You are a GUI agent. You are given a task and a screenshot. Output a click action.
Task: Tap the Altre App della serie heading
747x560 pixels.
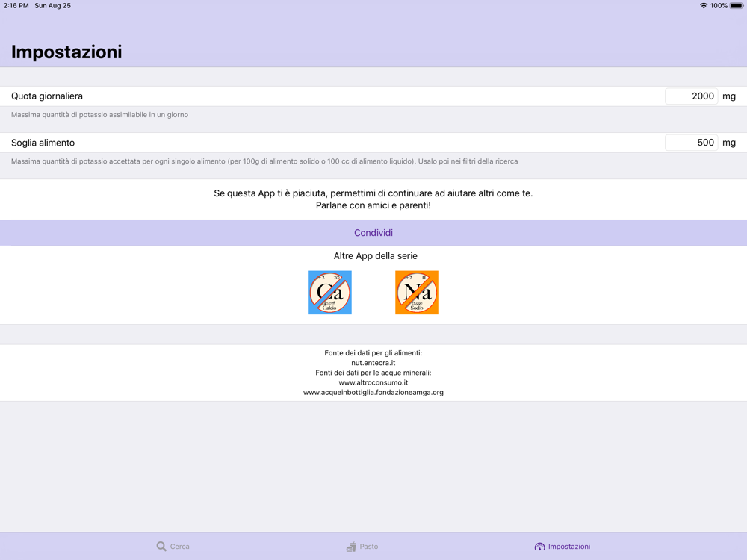point(376,255)
